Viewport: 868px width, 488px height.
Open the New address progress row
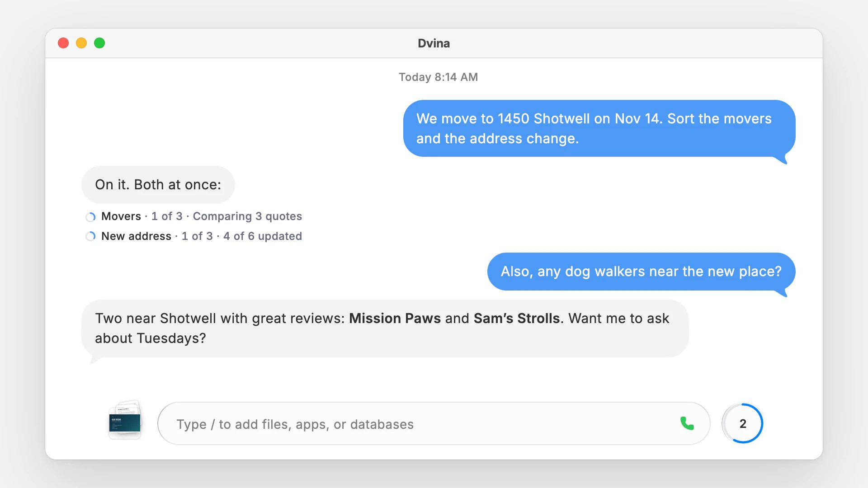pyautogui.click(x=193, y=236)
